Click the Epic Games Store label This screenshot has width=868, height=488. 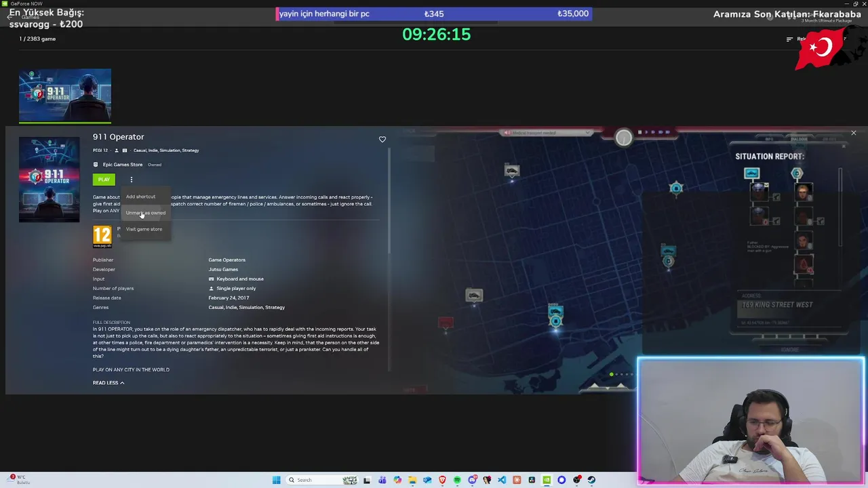click(x=123, y=165)
